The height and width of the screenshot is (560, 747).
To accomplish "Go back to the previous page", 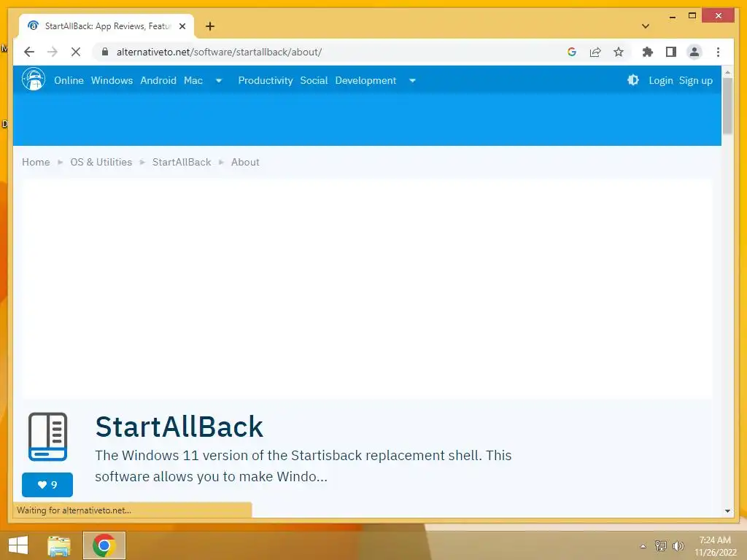I will pos(29,52).
